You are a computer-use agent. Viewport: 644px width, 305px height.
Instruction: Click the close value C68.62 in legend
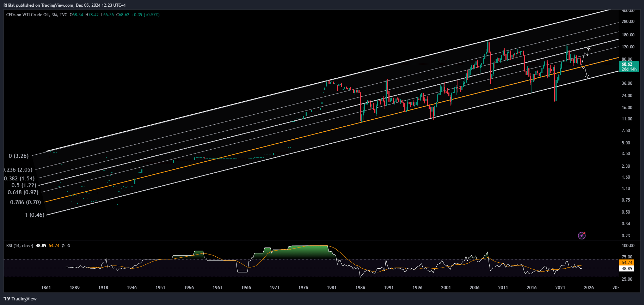[x=123, y=15]
